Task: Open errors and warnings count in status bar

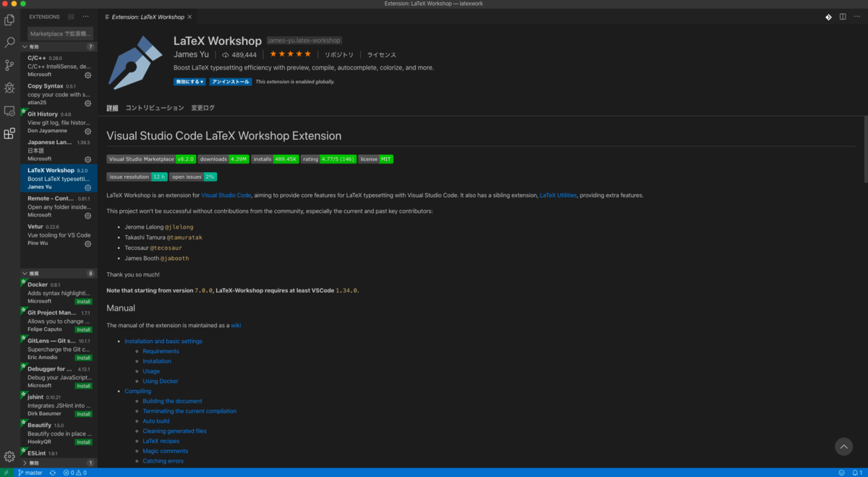Action: tap(75, 473)
